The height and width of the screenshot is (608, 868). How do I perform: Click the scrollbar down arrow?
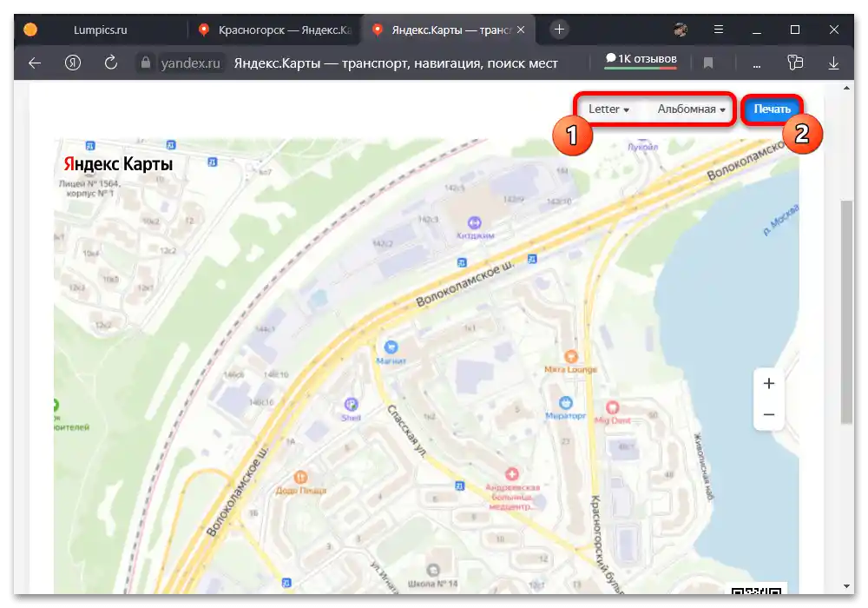click(x=846, y=586)
